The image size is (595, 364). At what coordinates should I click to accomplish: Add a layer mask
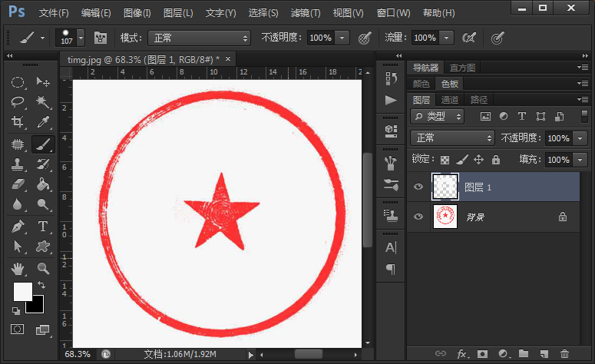click(482, 354)
